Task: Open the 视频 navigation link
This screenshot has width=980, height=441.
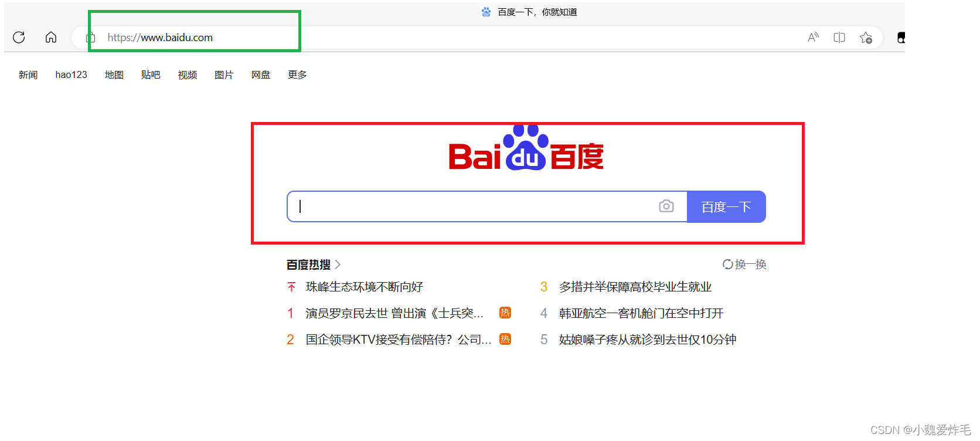Action: [188, 75]
